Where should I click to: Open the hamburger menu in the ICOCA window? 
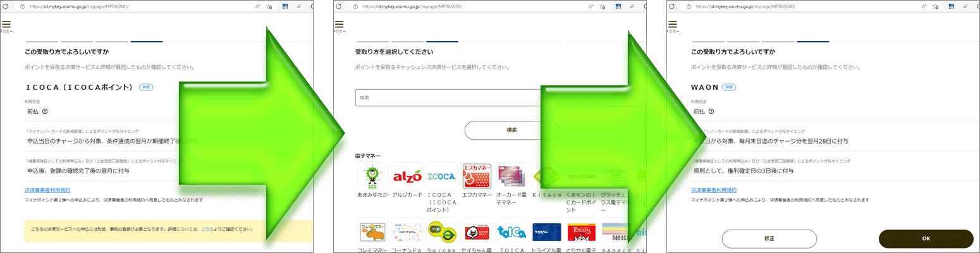click(x=6, y=25)
